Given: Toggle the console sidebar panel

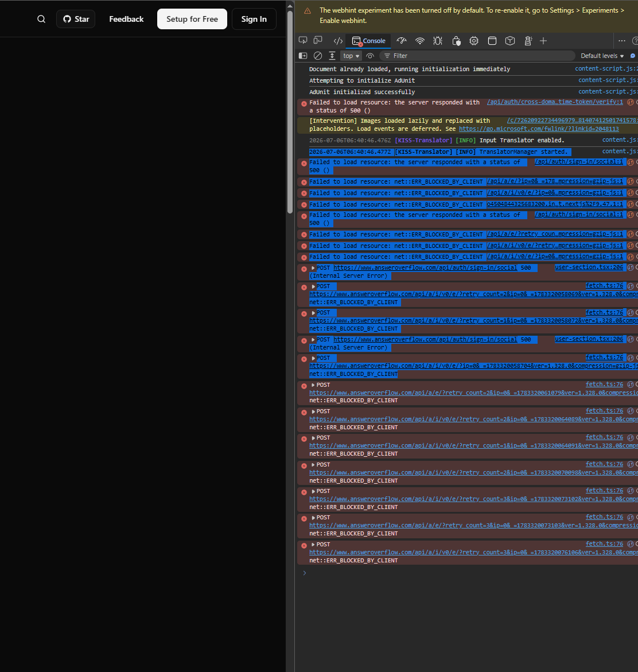Looking at the screenshot, I should [x=303, y=56].
